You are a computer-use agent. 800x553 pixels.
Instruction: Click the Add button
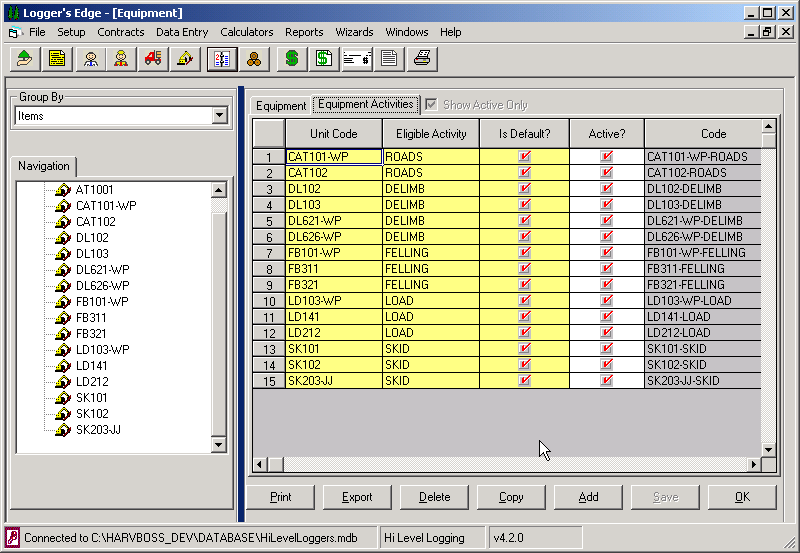click(588, 497)
